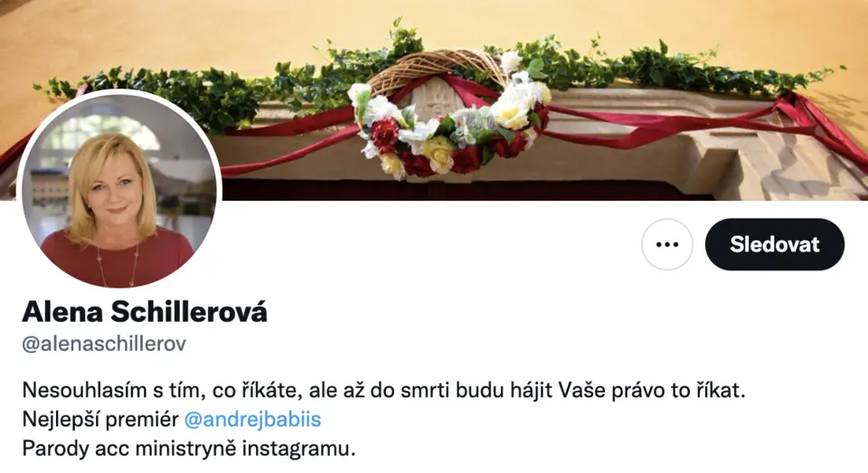The width and height of the screenshot is (868, 473).
Task: Click the floral wreath in the banner
Action: click(449, 115)
